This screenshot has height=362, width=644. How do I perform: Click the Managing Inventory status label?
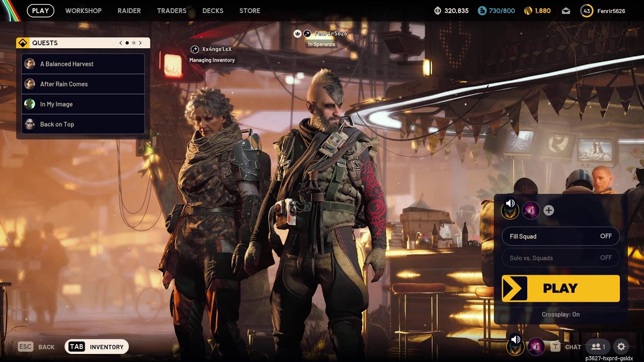pyautogui.click(x=212, y=60)
